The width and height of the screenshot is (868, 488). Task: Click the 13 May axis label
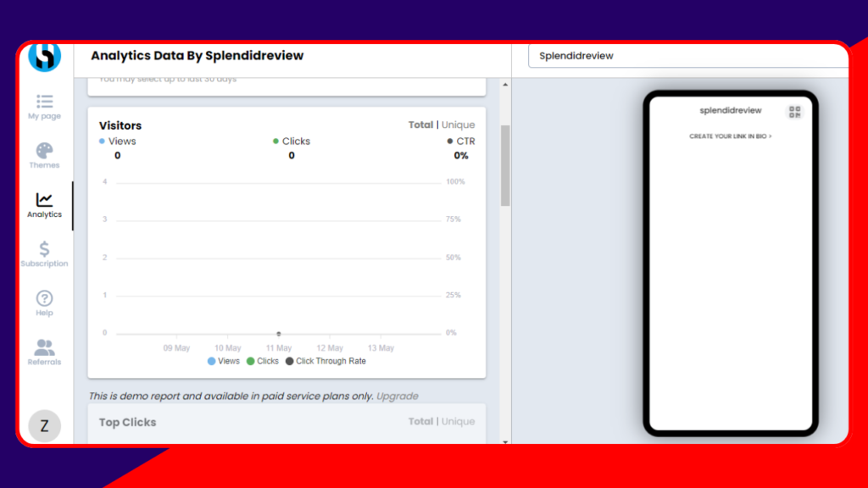pos(381,348)
